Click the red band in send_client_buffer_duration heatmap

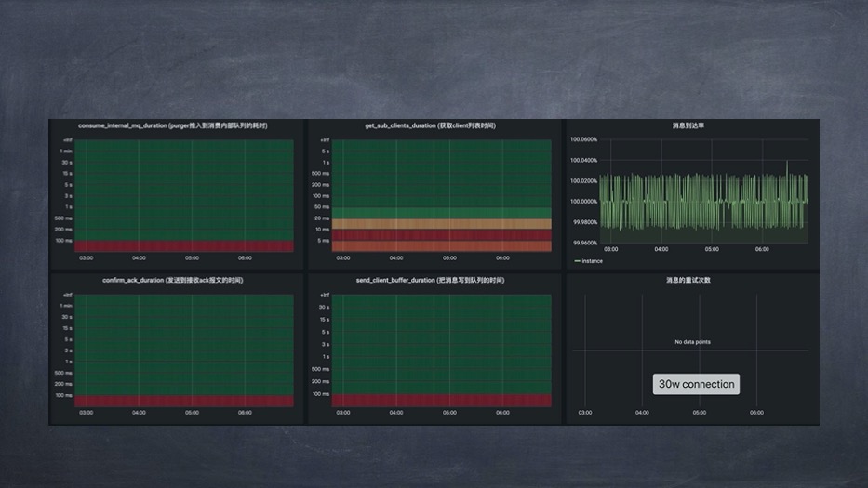pyautogui.click(x=442, y=401)
